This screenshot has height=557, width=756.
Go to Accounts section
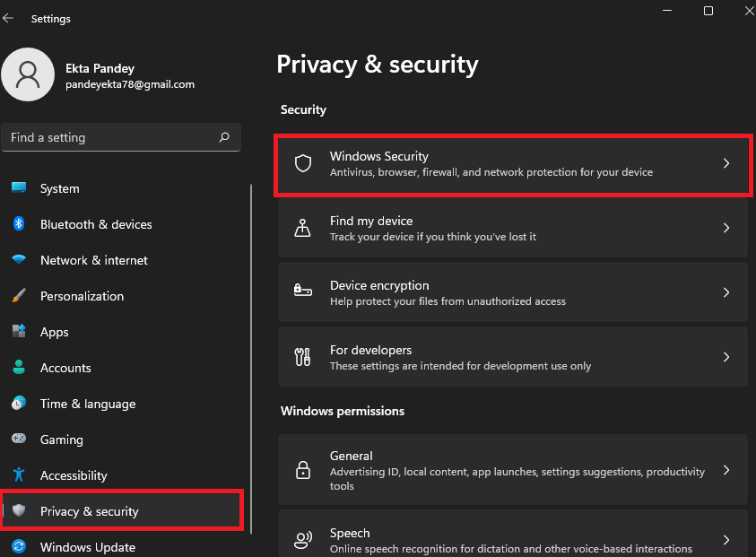coord(65,368)
